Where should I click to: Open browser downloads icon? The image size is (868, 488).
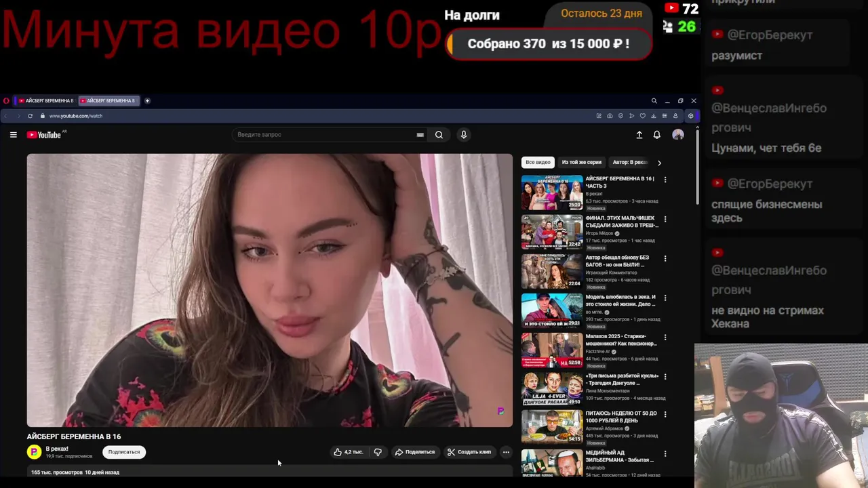point(654,116)
